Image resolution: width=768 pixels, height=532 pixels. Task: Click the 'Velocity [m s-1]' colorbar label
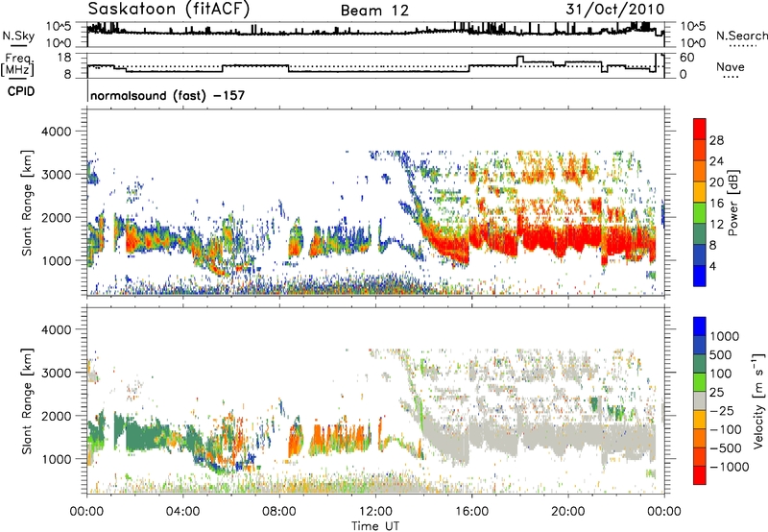758,400
